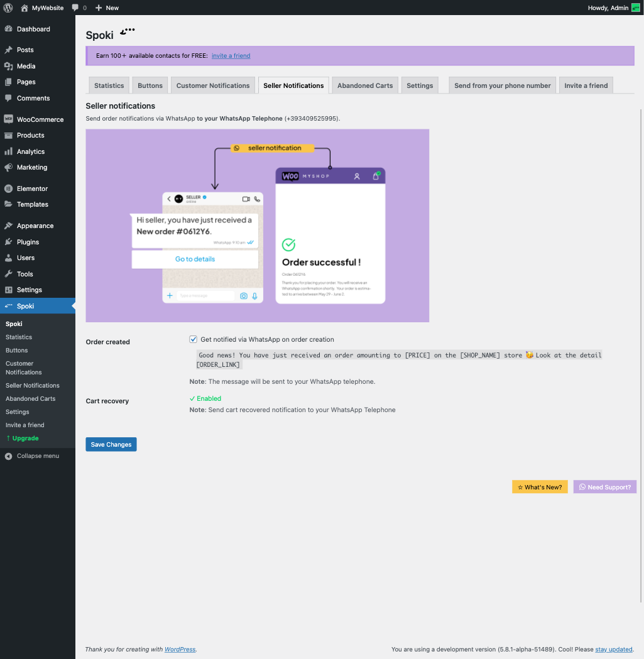The image size is (644, 659).
Task: Click the Analytics bar chart icon
Action: click(x=8, y=151)
